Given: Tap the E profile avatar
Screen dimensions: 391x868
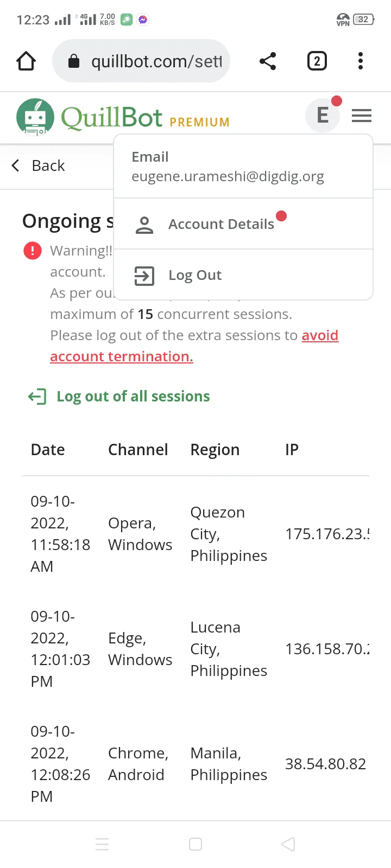Looking at the screenshot, I should 323,115.
